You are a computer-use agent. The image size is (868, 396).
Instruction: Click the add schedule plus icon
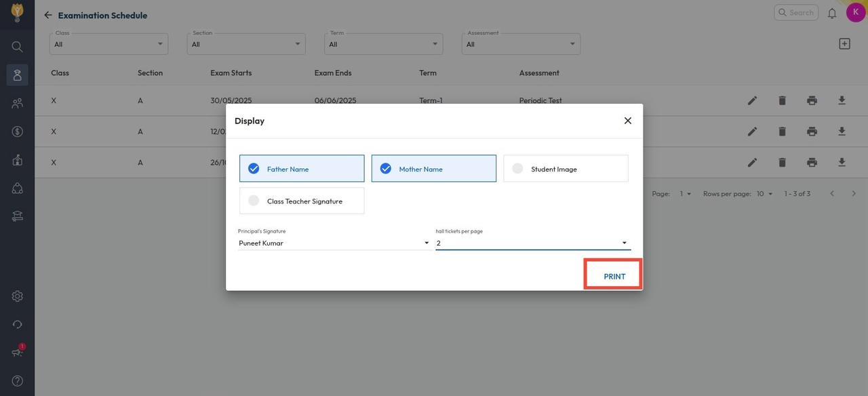[x=844, y=44]
